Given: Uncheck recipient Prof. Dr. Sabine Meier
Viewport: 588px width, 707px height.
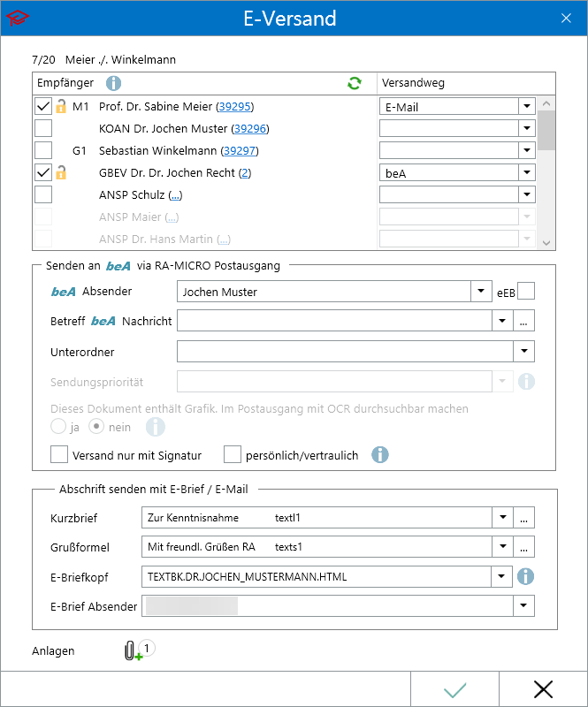Looking at the screenshot, I should (x=43, y=106).
